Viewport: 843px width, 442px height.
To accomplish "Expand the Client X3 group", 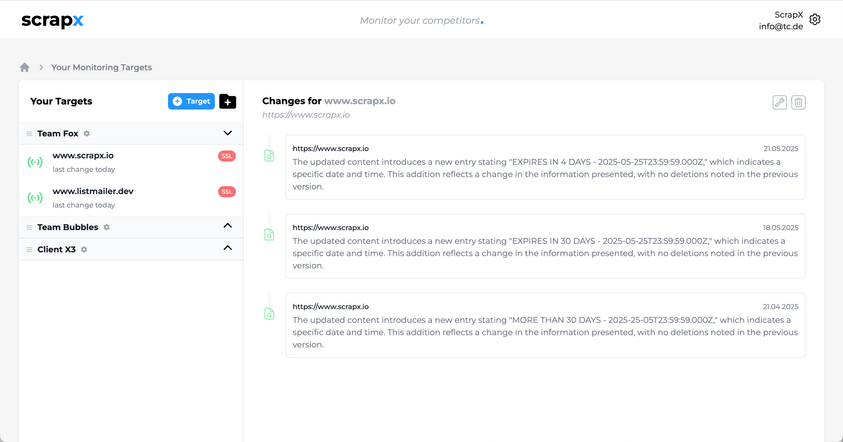I will [x=227, y=248].
